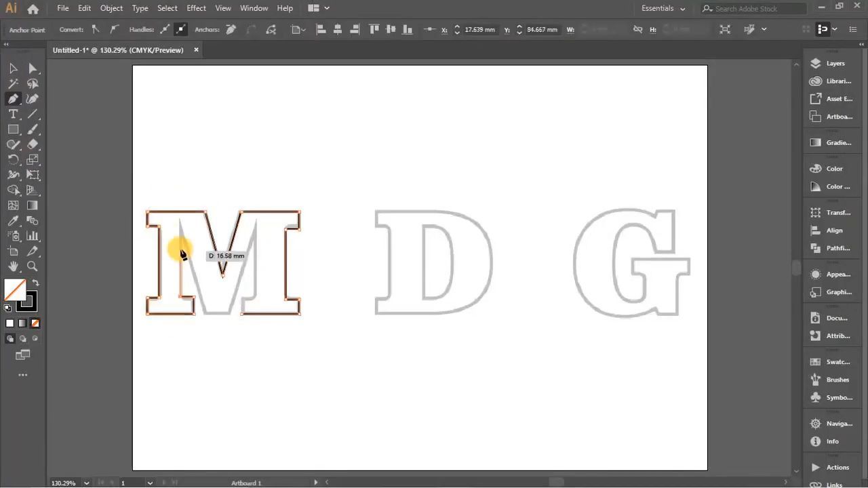
Task: Open the zoom level dropdown
Action: point(86,483)
